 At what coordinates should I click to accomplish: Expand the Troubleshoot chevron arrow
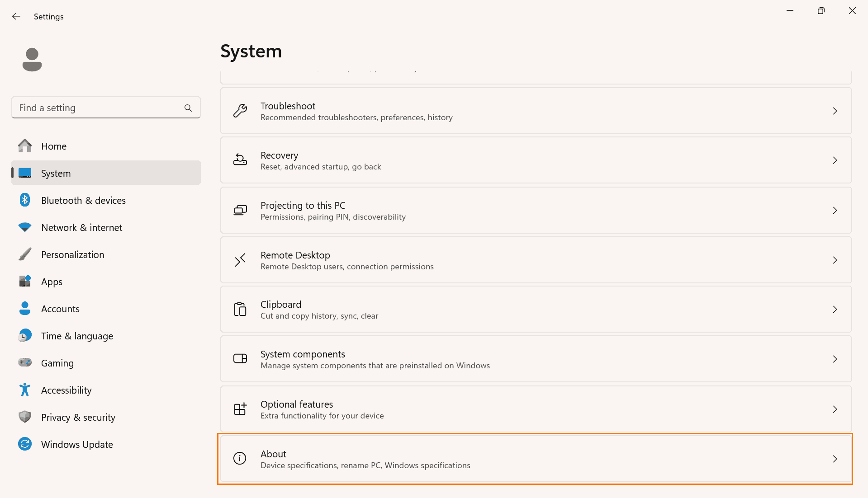[x=835, y=111]
